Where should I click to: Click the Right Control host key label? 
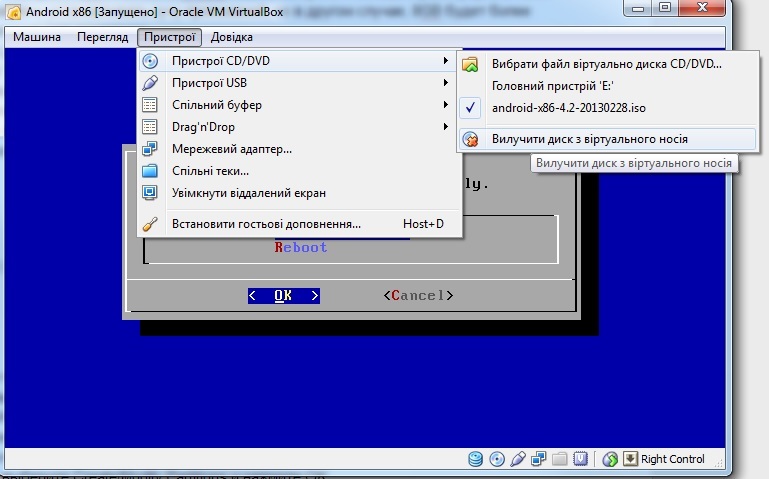click(672, 459)
